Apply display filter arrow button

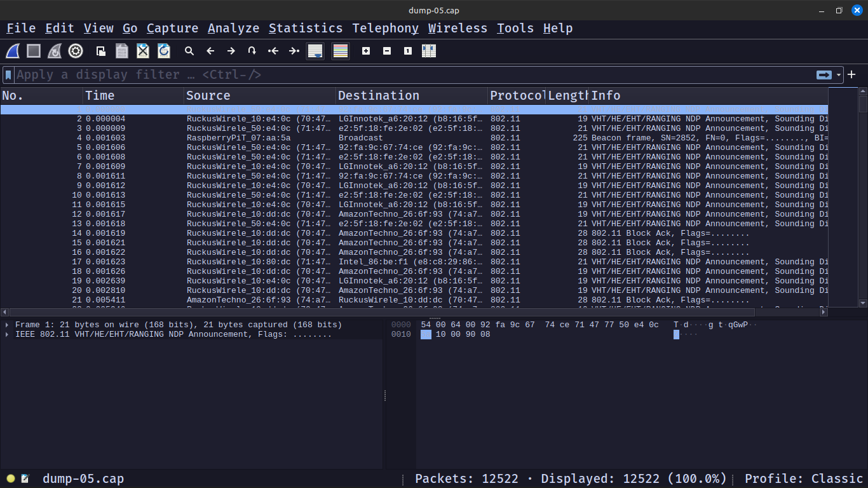(x=824, y=75)
